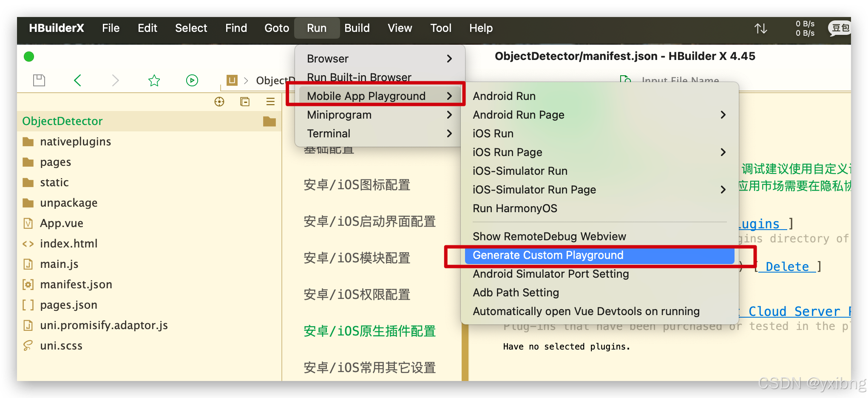Image resolution: width=868 pixels, height=398 pixels.
Task: Click the network up/down arrows status icon
Action: [x=761, y=28]
